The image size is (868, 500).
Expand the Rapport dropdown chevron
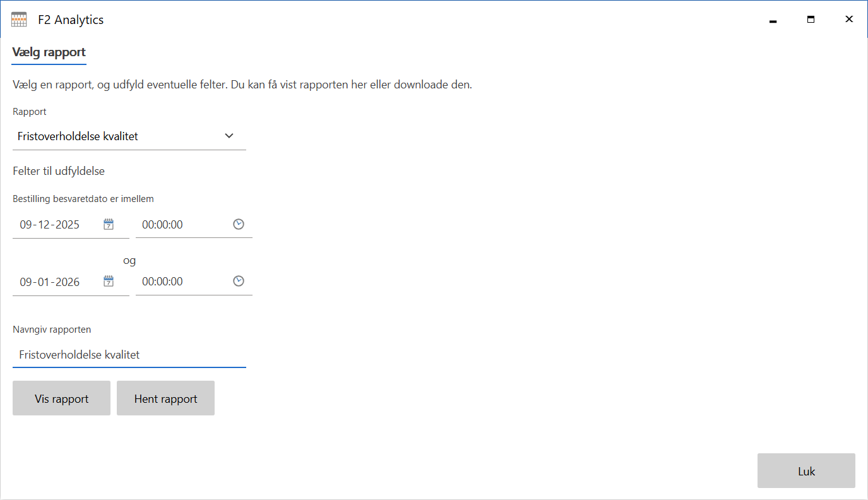[x=229, y=136]
